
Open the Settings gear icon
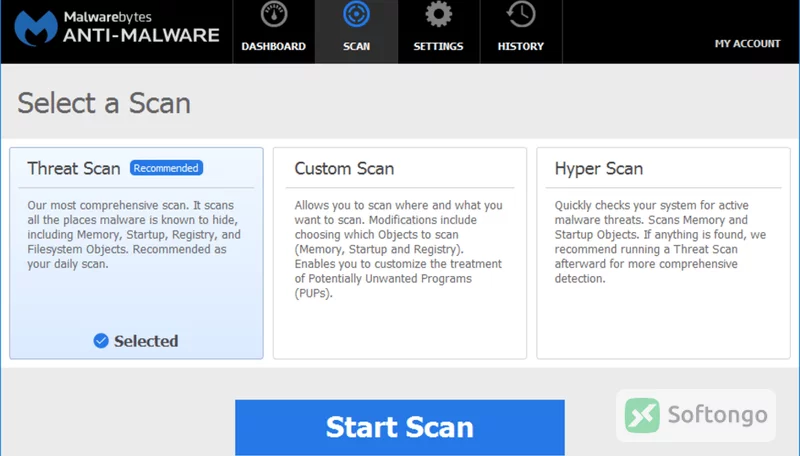click(x=438, y=14)
